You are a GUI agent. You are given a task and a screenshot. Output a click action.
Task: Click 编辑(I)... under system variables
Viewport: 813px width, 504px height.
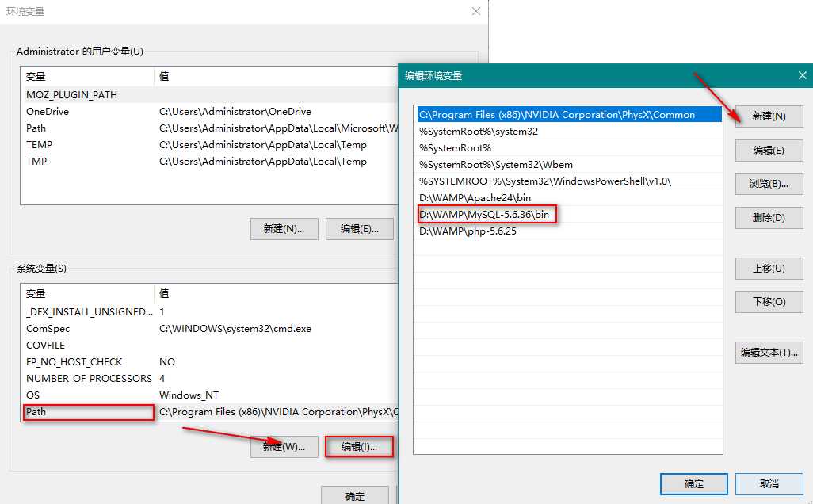tap(359, 446)
